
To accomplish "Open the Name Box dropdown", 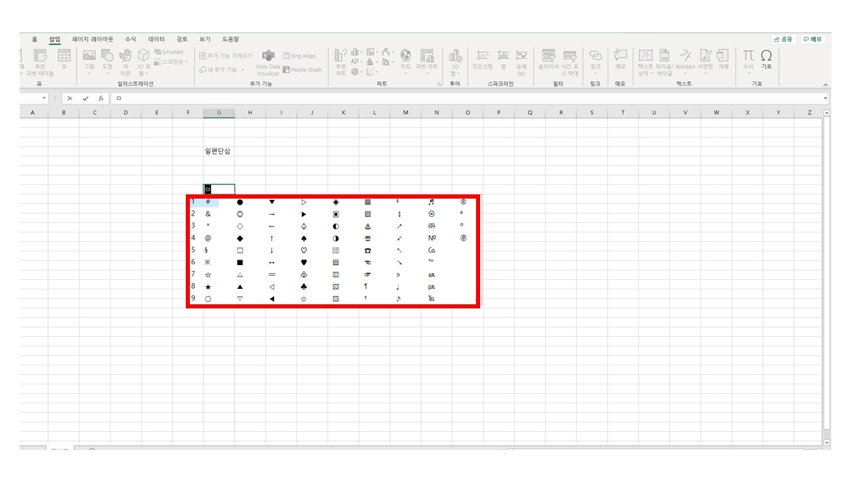I will [x=44, y=99].
